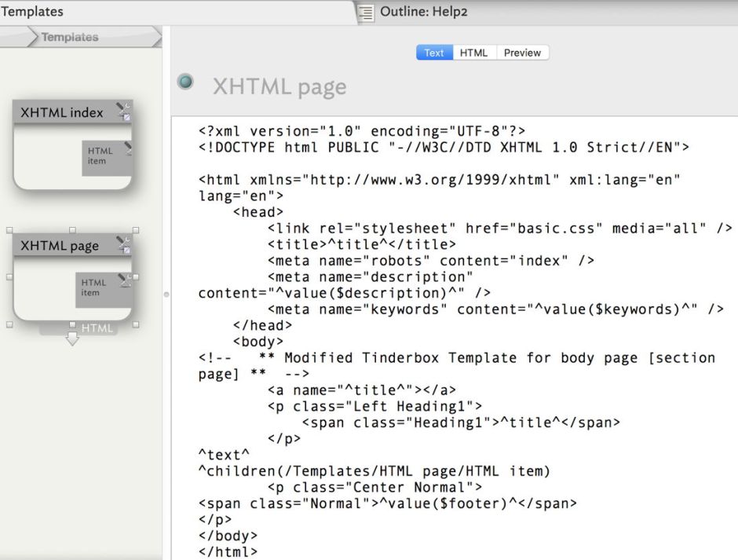
Task: Click the XHTML page title field
Action: coord(279,86)
